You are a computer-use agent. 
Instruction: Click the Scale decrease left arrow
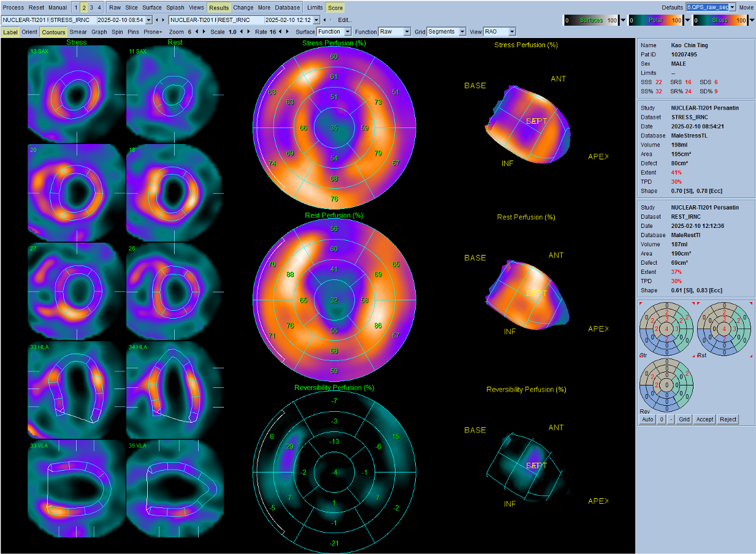point(241,31)
